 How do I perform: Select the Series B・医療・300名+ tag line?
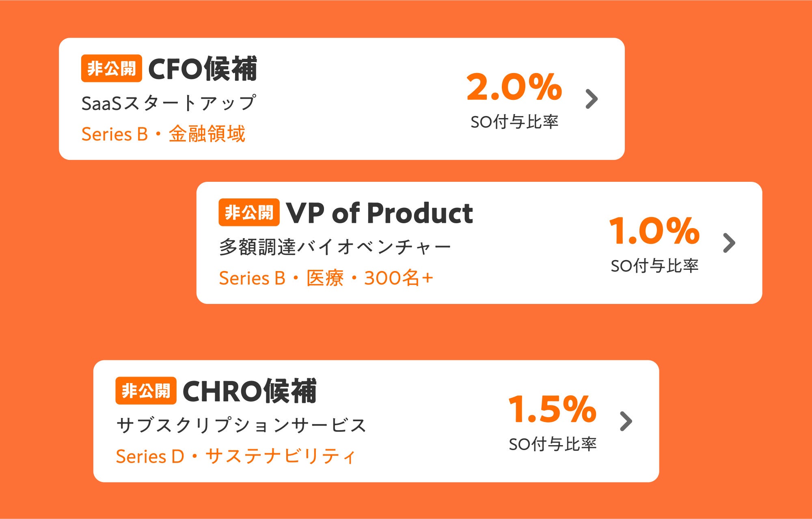326,278
